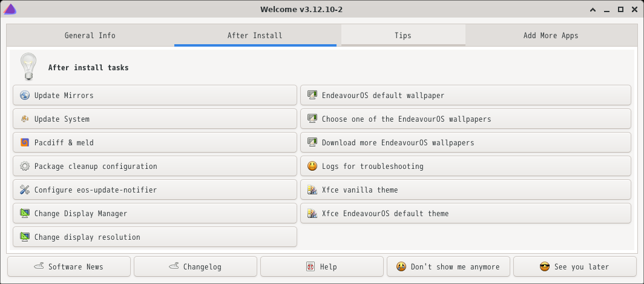
Task: Click the sad emoji on Don't show me
Action: click(x=401, y=266)
